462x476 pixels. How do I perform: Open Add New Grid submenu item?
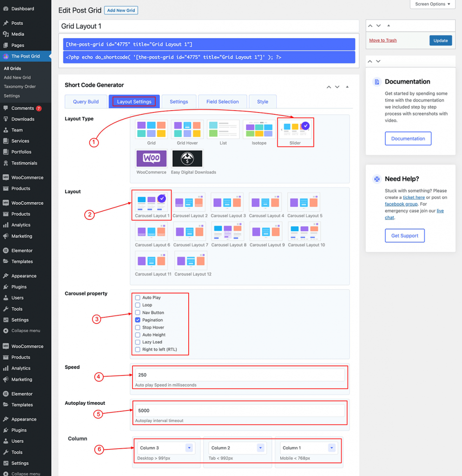(x=17, y=78)
